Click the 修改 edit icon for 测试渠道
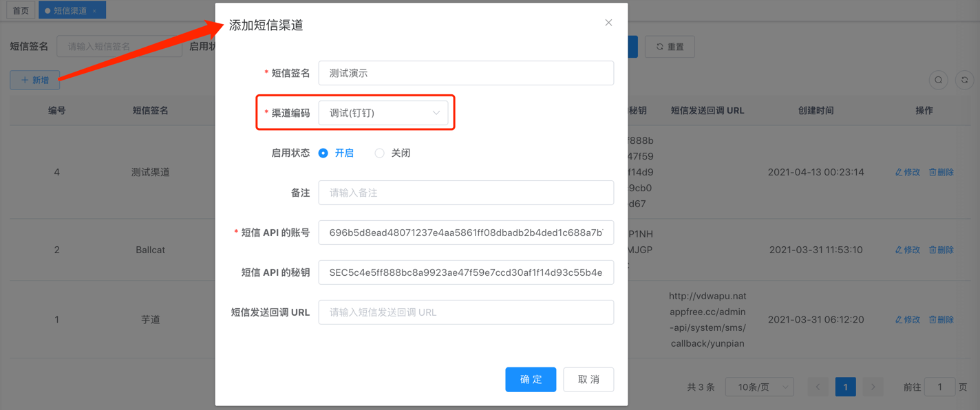This screenshot has width=980, height=410. click(898, 172)
